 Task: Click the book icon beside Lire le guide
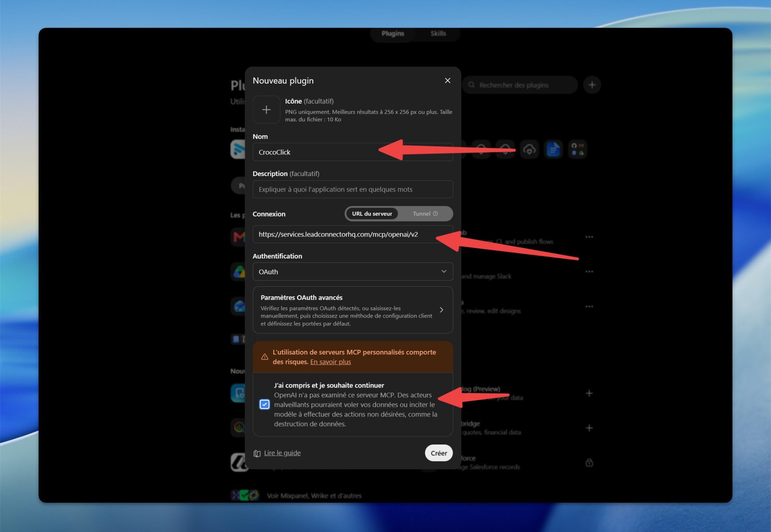(x=257, y=453)
